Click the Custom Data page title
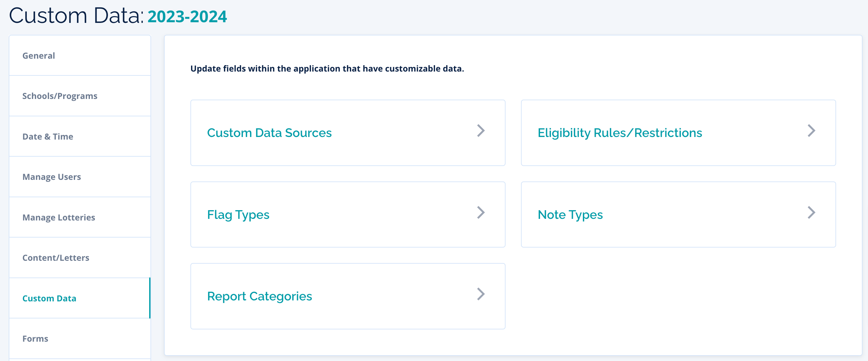 (76, 15)
